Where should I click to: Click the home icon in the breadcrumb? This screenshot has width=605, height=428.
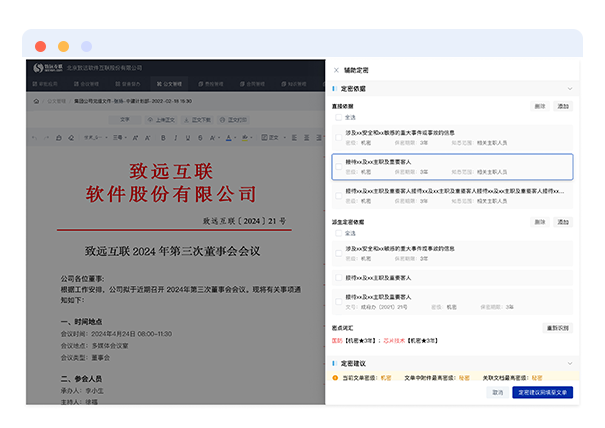tap(36, 101)
